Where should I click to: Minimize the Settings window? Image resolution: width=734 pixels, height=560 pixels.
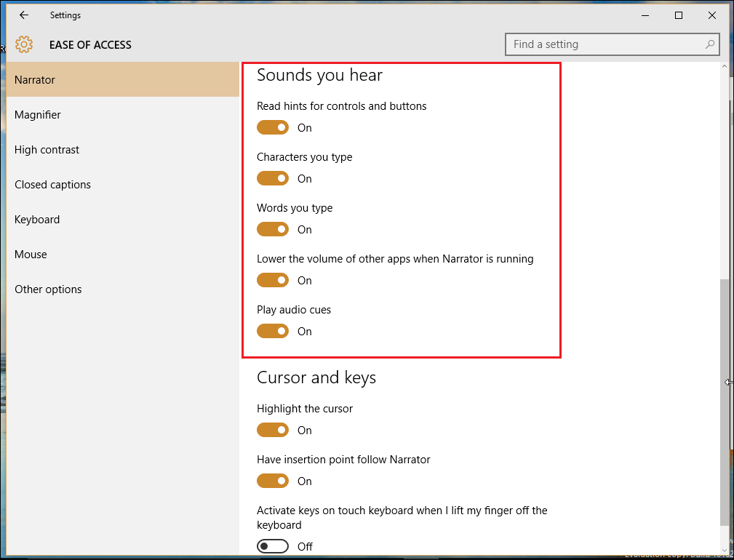coord(645,15)
